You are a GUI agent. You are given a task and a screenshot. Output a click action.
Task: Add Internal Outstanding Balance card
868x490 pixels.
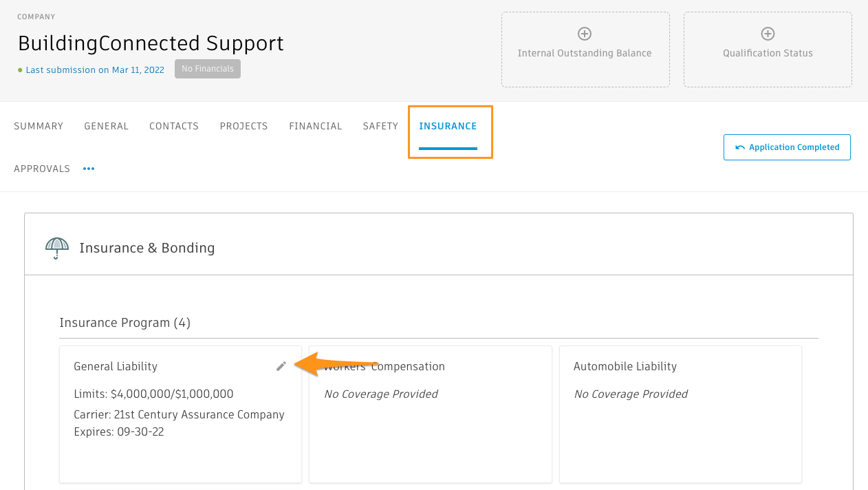pos(585,50)
